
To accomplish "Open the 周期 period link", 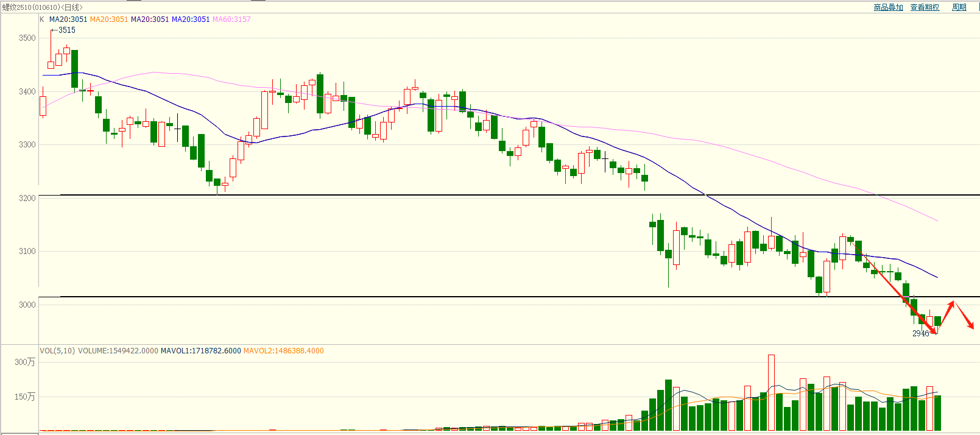I will 959,7.
